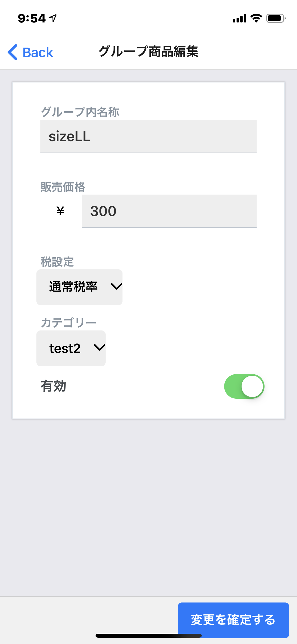Click the chevron beside test2
This screenshot has height=644, width=297.
[100, 347]
